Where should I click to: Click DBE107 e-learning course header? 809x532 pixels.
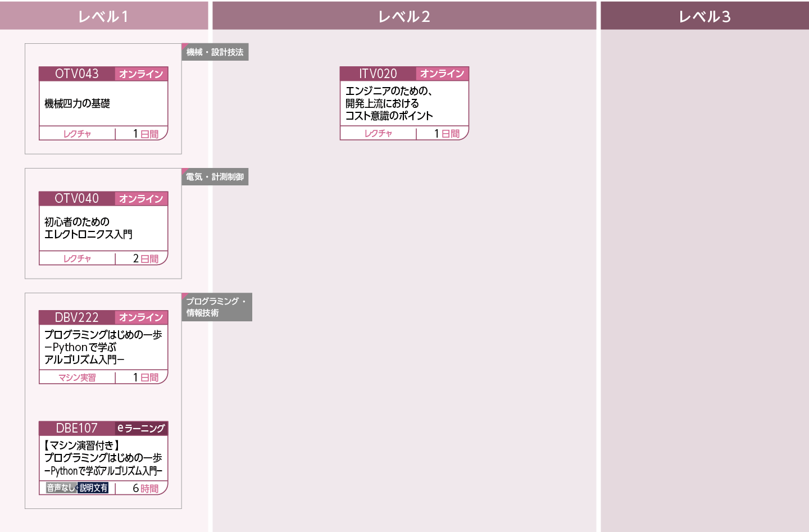tap(77, 428)
